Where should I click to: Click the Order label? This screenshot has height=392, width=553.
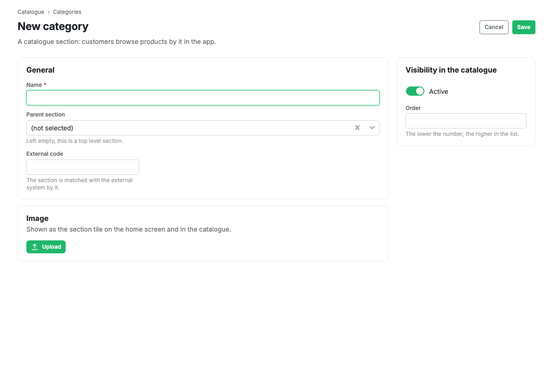[x=413, y=108]
